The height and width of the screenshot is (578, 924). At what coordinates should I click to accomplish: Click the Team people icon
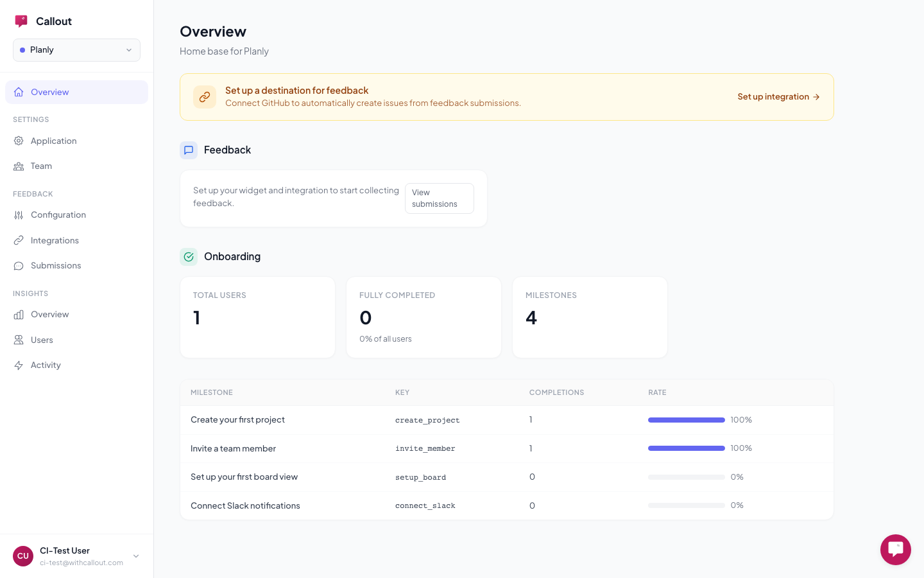(x=19, y=166)
